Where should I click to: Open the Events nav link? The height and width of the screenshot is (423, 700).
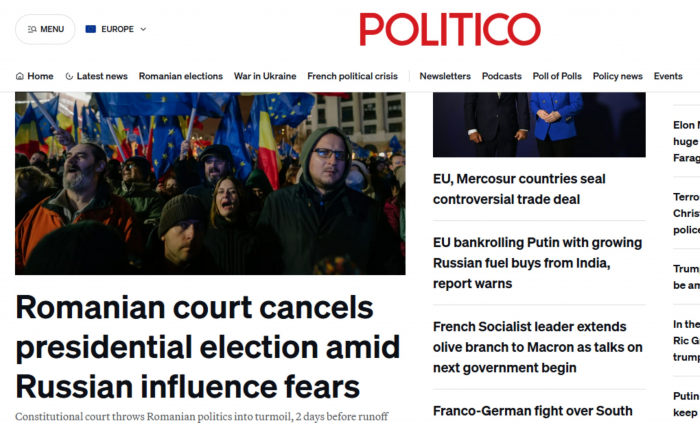[668, 76]
